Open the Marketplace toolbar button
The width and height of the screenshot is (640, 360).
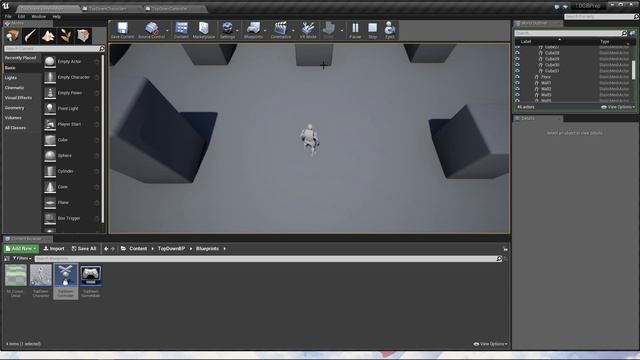pyautogui.click(x=204, y=31)
